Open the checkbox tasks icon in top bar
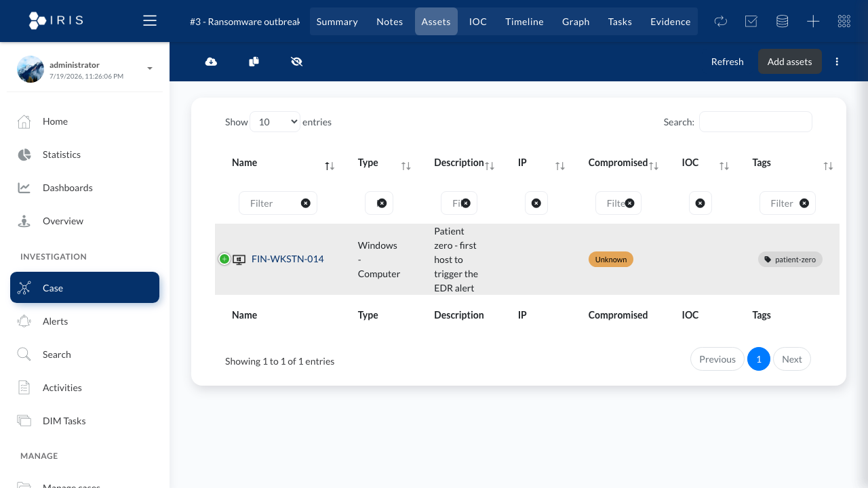Screen dimensions: 868x488 pyautogui.click(x=751, y=22)
